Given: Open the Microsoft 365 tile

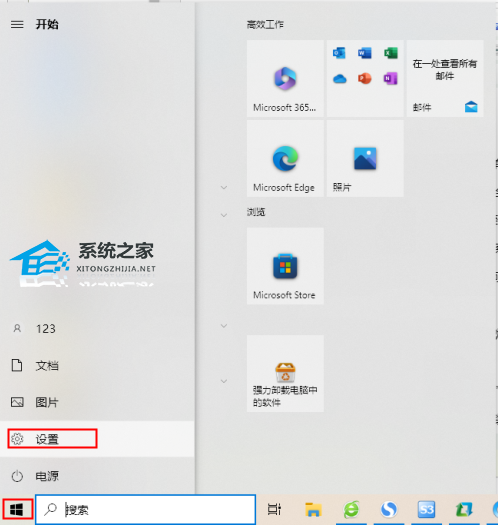Looking at the screenshot, I should point(285,79).
